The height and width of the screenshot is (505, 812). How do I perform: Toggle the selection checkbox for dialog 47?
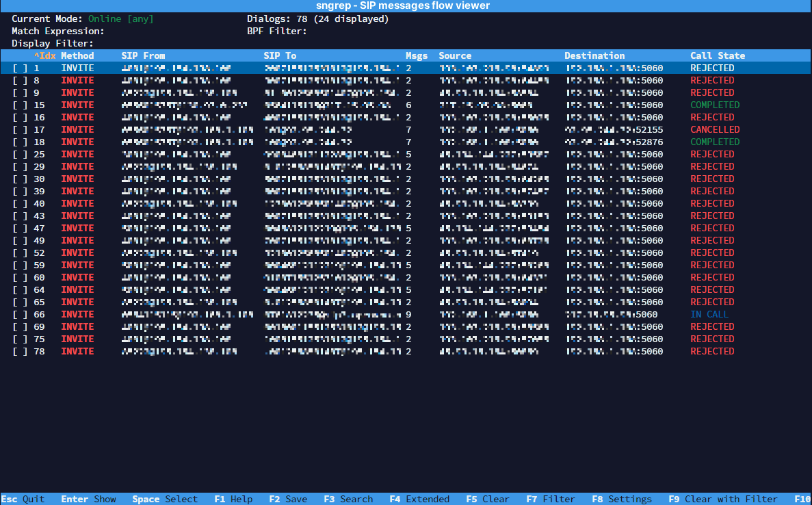coord(21,229)
